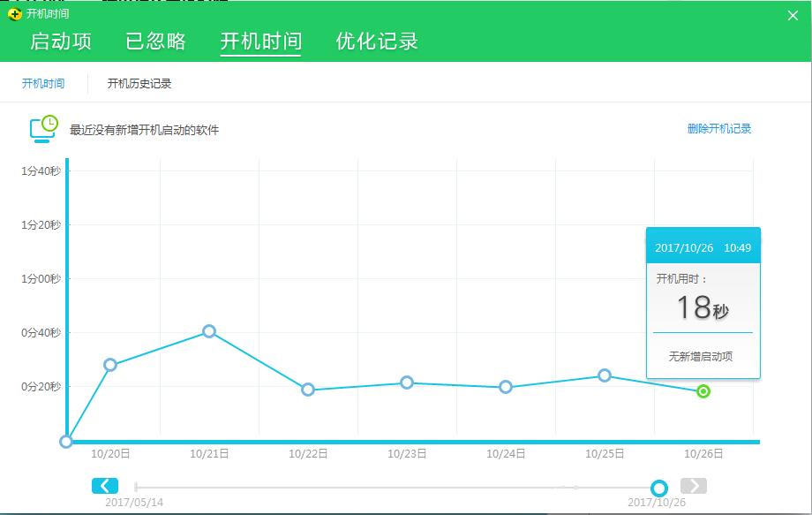Click the green 10/26 data point

(x=703, y=391)
